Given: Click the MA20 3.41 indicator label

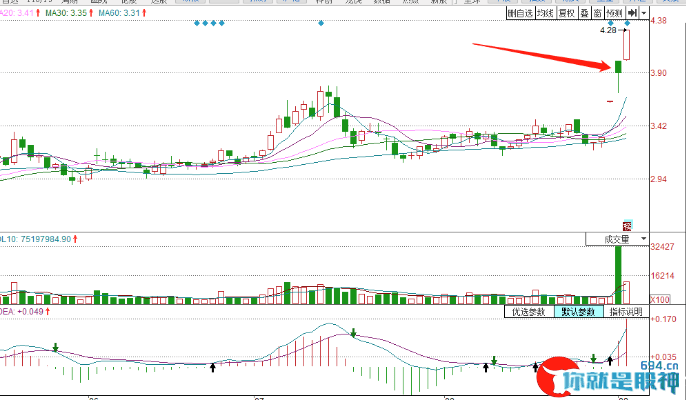Looking at the screenshot, I should (17, 13).
